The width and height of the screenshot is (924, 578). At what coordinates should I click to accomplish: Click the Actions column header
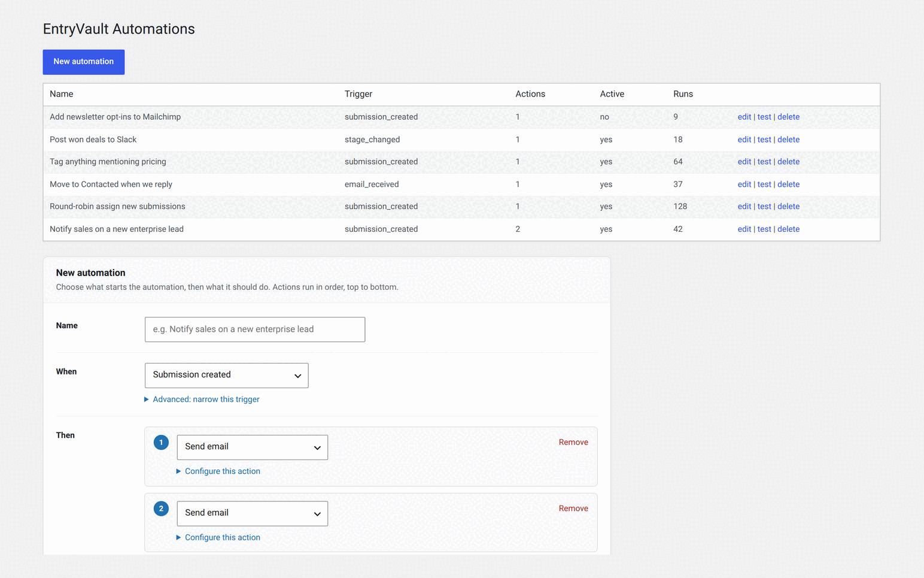point(530,94)
